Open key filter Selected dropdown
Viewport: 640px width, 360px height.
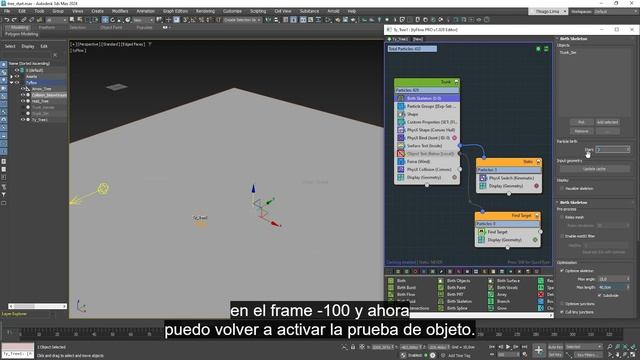[583, 347]
